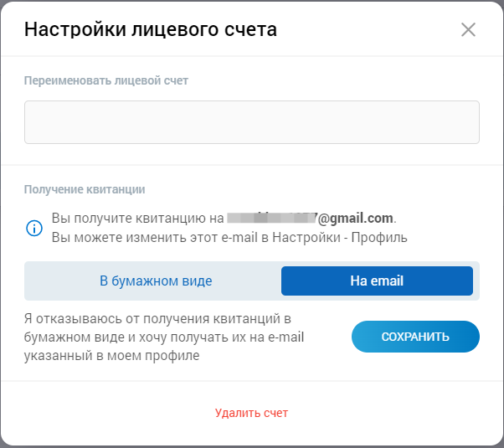Focus the rename account text field
504x448 pixels.
click(x=251, y=122)
